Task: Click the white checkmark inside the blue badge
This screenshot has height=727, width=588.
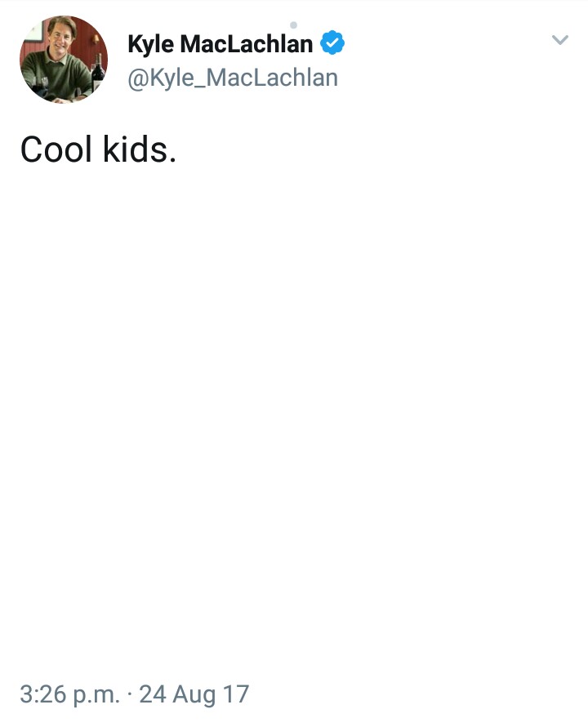Action: (332, 43)
